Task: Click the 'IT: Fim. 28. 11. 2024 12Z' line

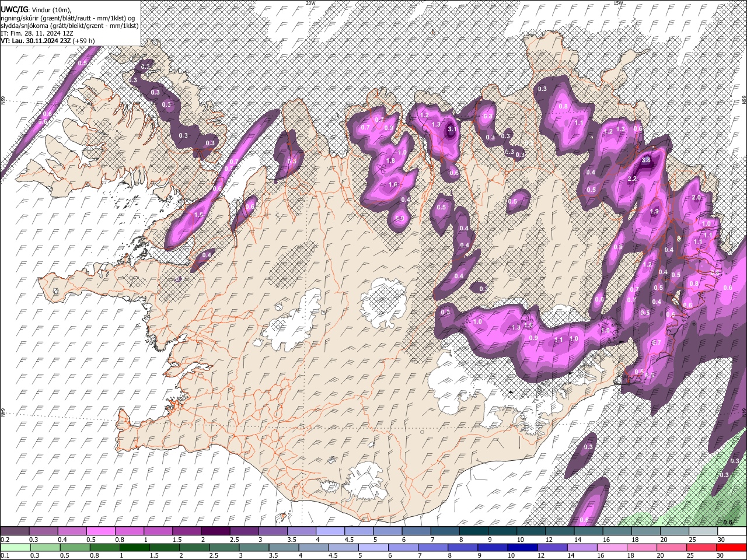Action: 37,33
